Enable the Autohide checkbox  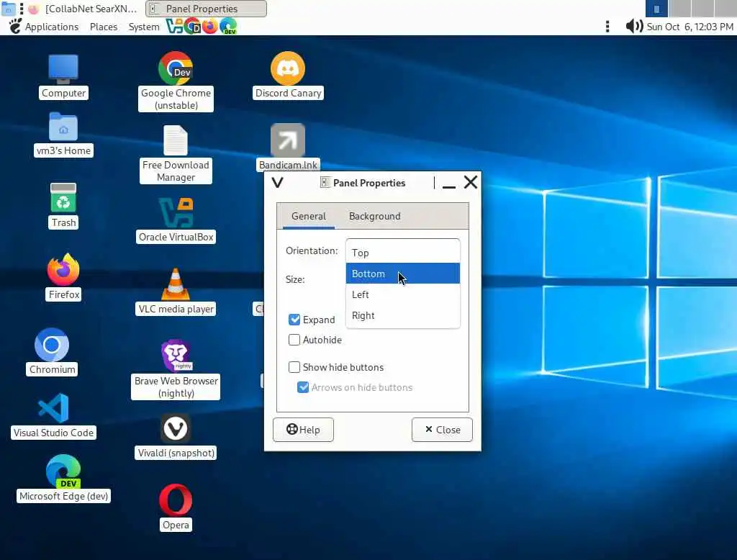point(294,340)
